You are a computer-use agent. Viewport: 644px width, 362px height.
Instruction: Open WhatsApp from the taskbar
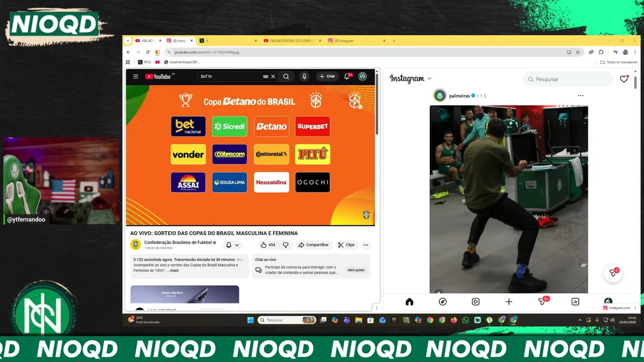point(465,320)
